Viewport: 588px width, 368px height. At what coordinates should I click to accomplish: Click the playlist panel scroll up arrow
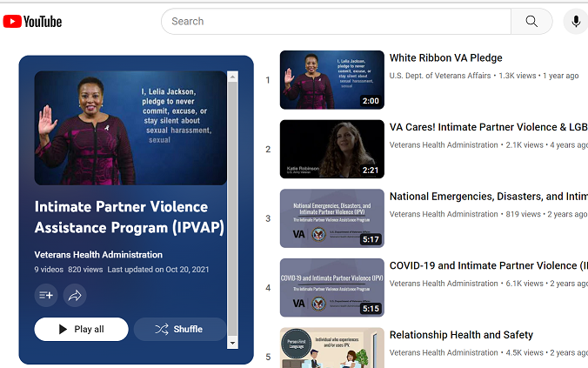pos(232,77)
